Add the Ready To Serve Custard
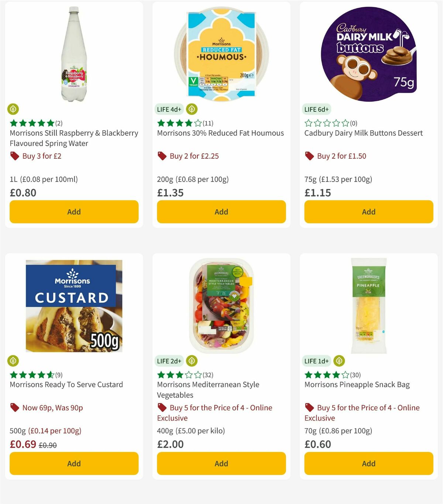This screenshot has height=504, width=443. 74,463
